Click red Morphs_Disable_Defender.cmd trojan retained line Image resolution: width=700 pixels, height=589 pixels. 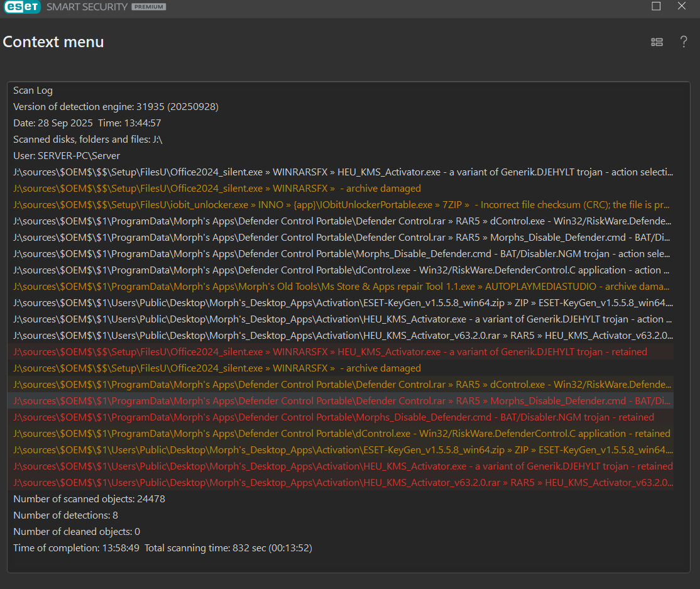(x=333, y=417)
